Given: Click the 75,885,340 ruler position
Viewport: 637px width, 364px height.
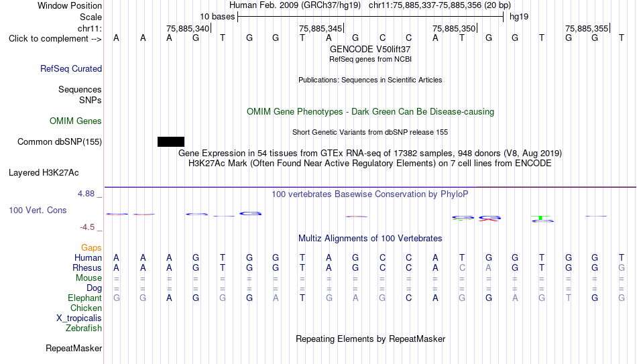Looking at the screenshot, I should (188, 28).
